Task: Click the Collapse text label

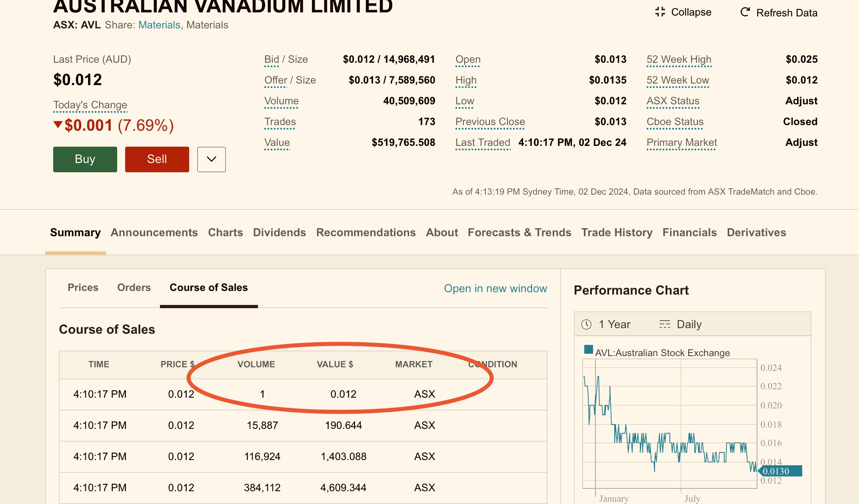Action: click(x=691, y=12)
